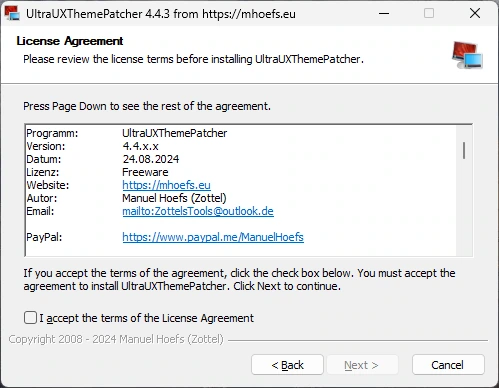Click the 'Version:' label
The height and width of the screenshot is (388, 499).
point(46,146)
